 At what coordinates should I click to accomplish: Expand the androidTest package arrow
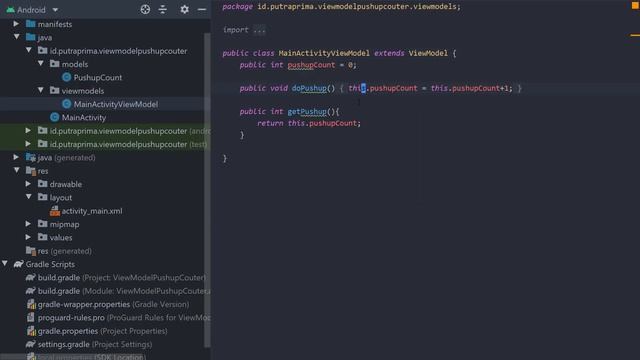coord(28,131)
